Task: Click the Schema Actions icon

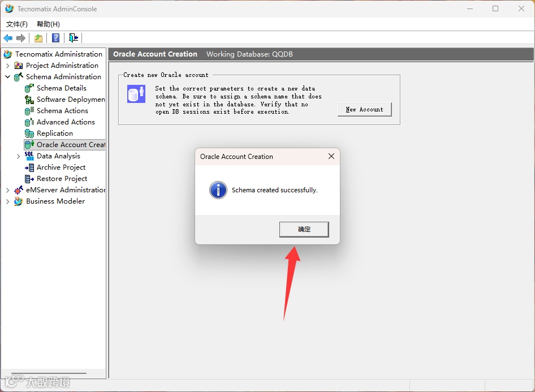Action: pos(29,111)
